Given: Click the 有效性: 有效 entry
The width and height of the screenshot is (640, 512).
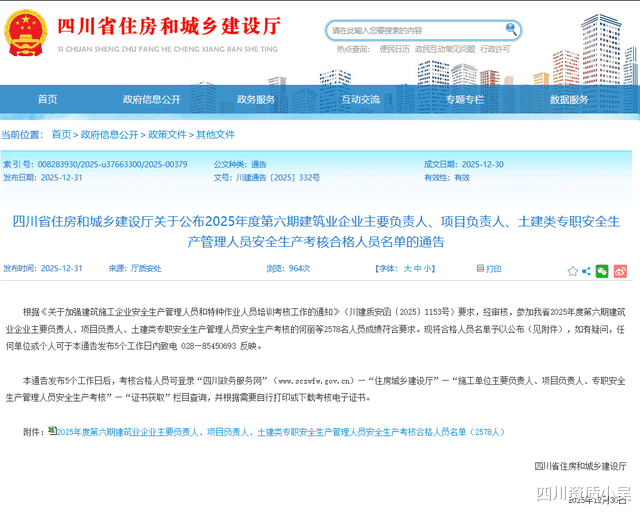Looking at the screenshot, I should (x=447, y=177).
